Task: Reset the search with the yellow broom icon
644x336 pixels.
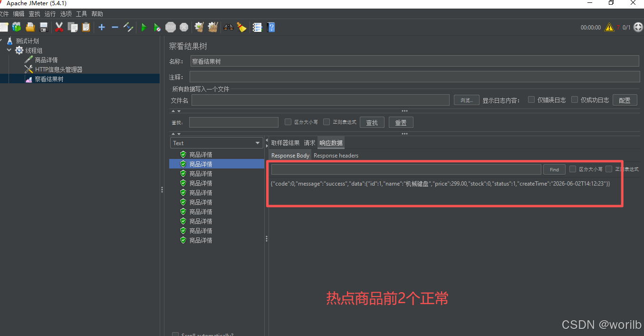Action: [x=242, y=27]
